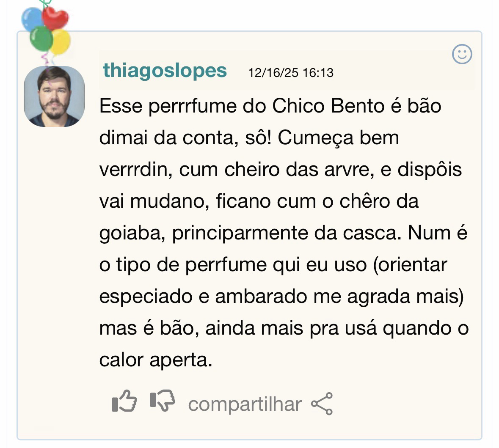This screenshot has height=448, width=499.
Task: Like the comment with thumbs up
Action: click(x=124, y=401)
